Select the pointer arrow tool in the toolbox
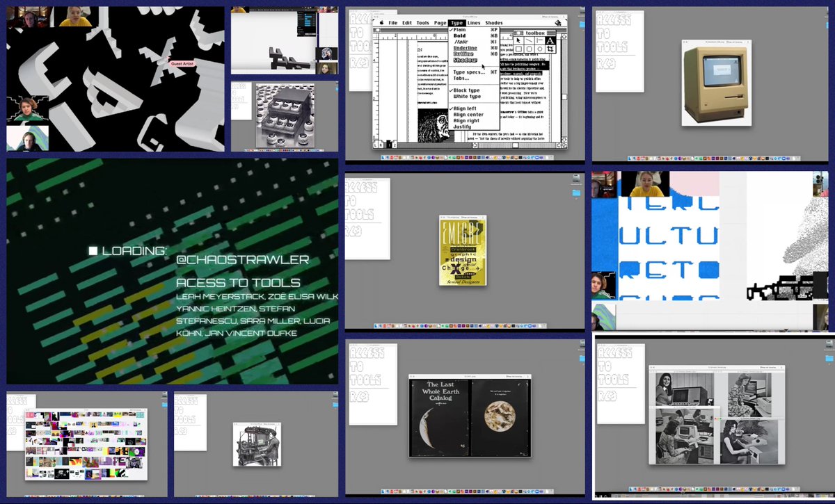Image resolution: width=835 pixels, height=504 pixels. pos(518,40)
